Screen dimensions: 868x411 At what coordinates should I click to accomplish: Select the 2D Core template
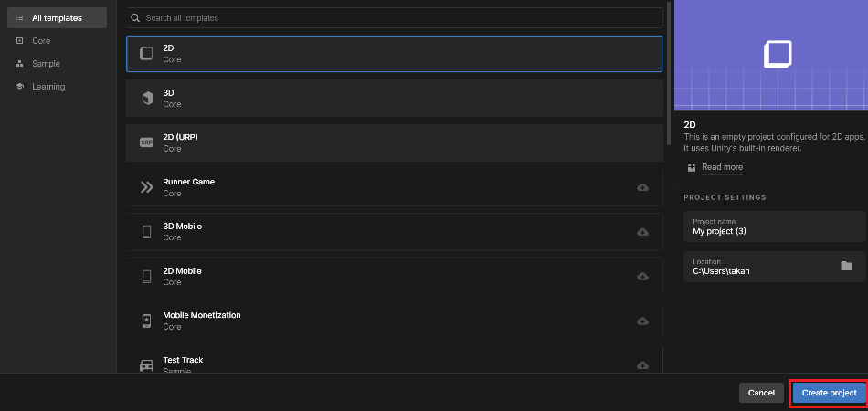click(393, 53)
